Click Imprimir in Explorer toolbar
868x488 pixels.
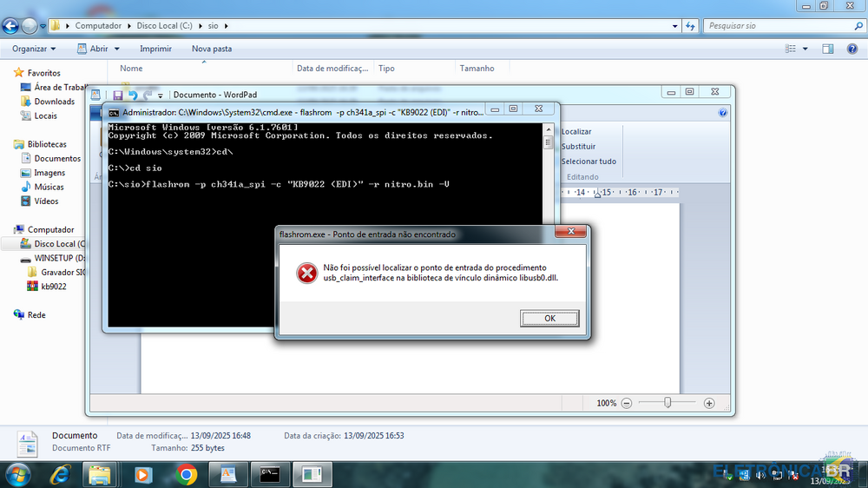coord(155,49)
